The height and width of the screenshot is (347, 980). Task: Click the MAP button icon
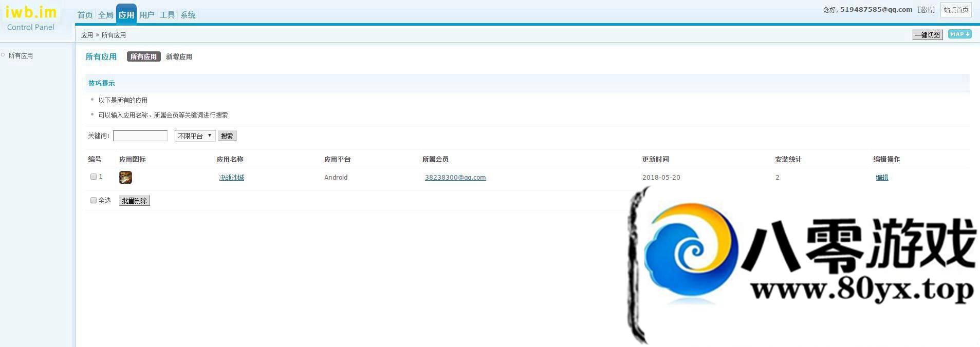pyautogui.click(x=959, y=34)
